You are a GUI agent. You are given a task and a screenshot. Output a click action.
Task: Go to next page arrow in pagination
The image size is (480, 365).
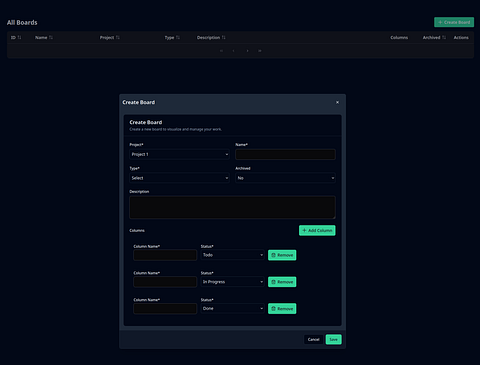point(247,51)
